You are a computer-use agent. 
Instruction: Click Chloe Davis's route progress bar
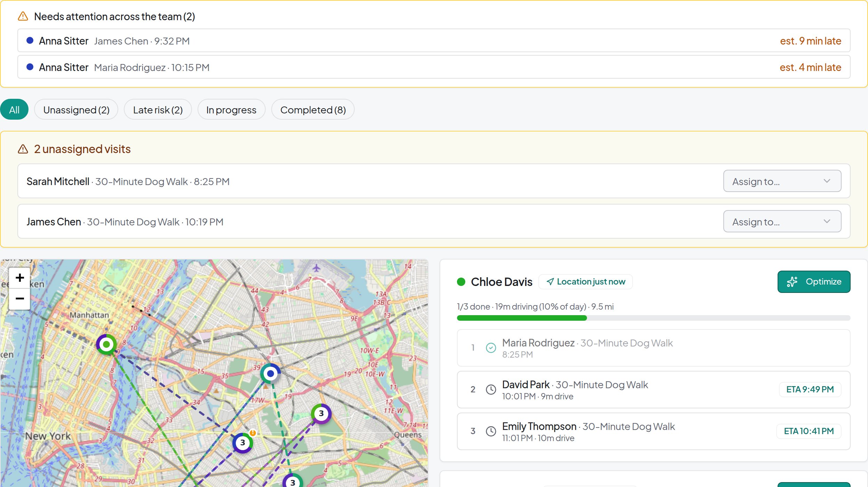tap(653, 318)
